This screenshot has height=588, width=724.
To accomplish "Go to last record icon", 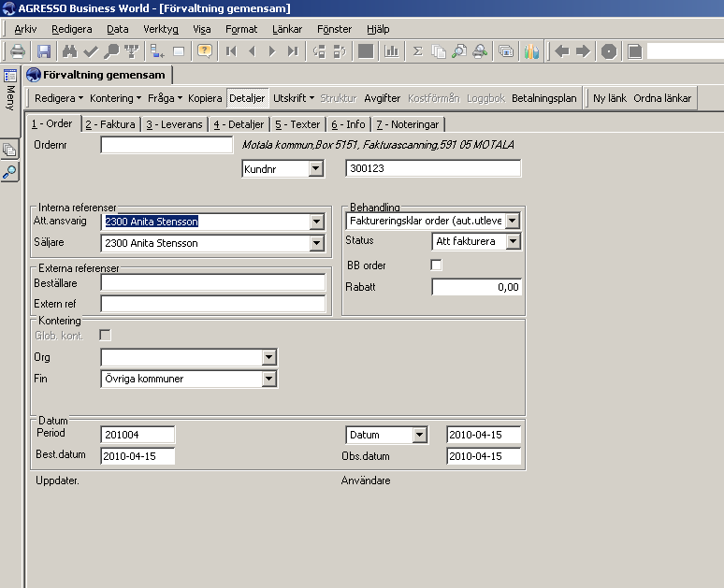I will (293, 50).
